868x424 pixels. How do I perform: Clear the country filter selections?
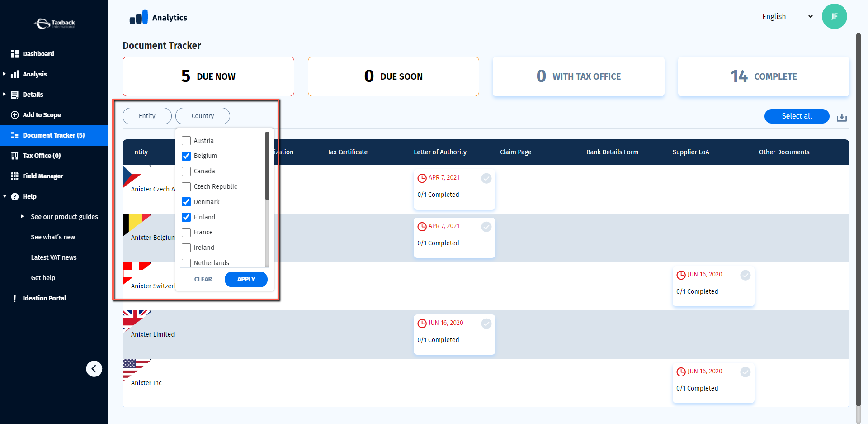click(203, 279)
